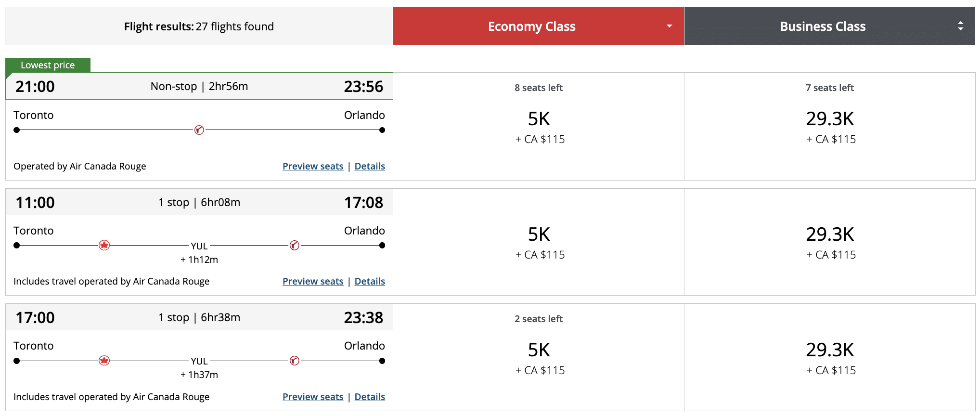The image size is (980, 416).
Task: View Details of the 11:00 flight via YUL
Action: [370, 281]
